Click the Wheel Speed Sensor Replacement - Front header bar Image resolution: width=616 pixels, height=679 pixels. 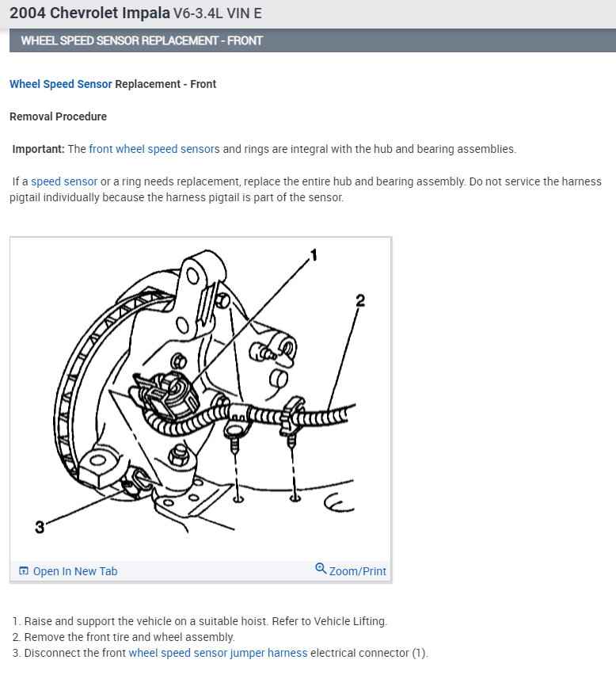[313, 40]
